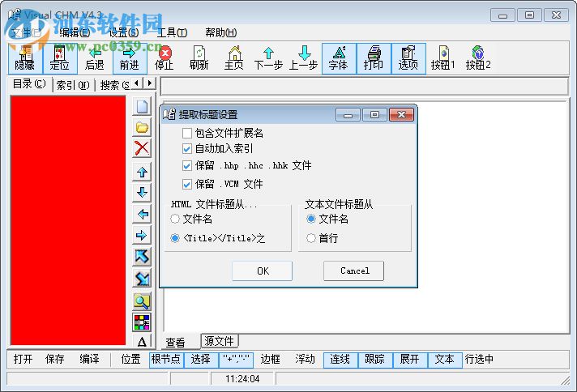This screenshot has width=577, height=392.
Task: Click the blue right arrow icon
Action: [142, 235]
